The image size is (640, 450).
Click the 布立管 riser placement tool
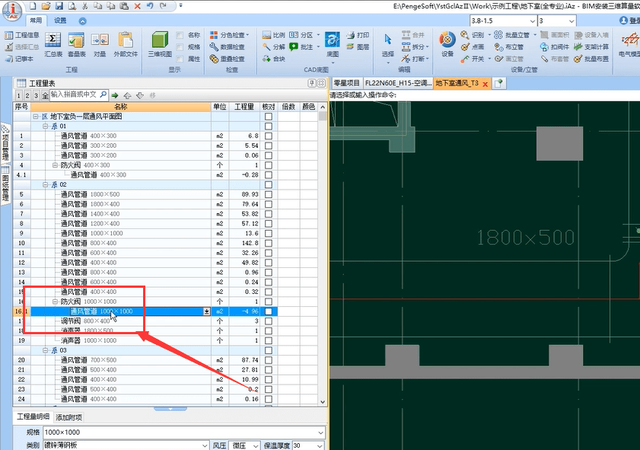pyautogui.click(x=509, y=47)
